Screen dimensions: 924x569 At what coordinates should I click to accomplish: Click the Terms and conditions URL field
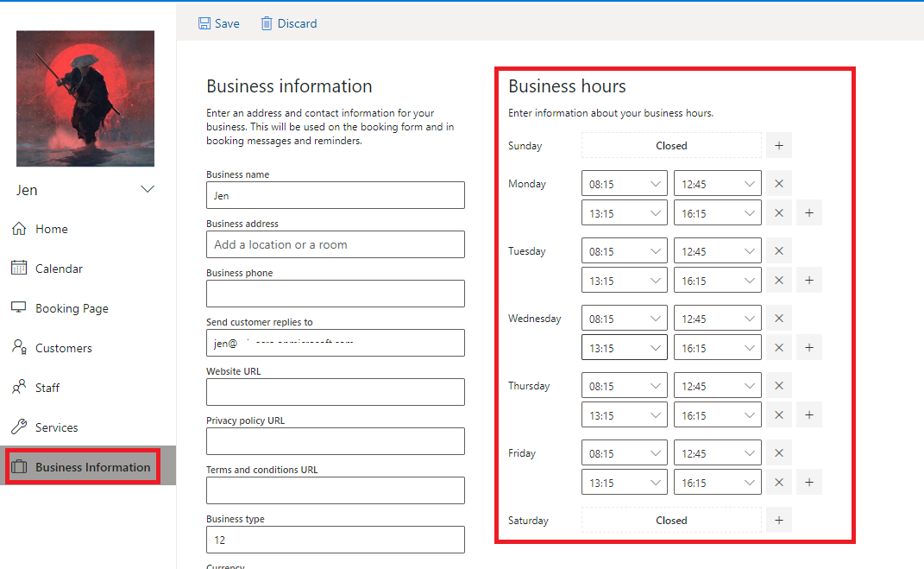coord(336,490)
